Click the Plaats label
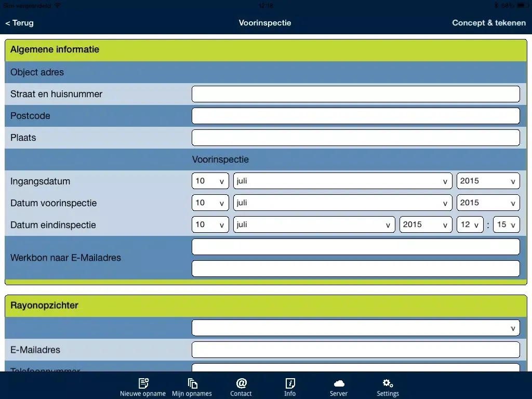Viewport: 532px width, 399px height. [23, 137]
